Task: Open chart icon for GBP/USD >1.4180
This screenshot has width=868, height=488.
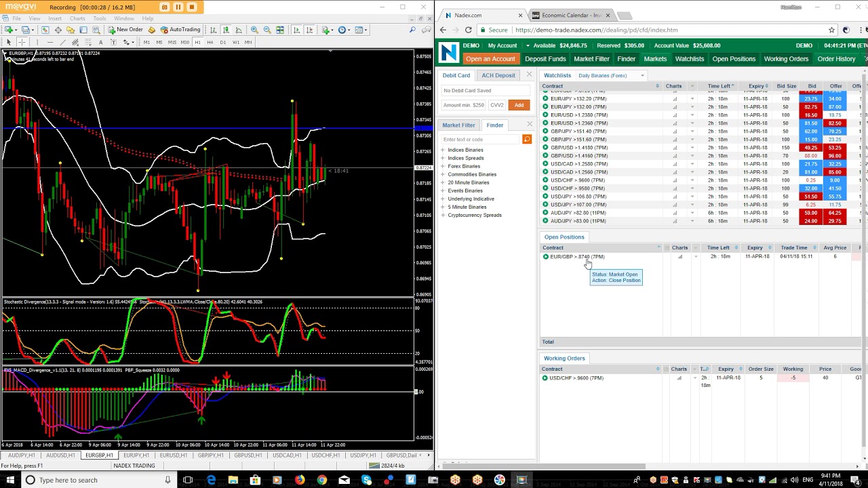Action: [675, 148]
